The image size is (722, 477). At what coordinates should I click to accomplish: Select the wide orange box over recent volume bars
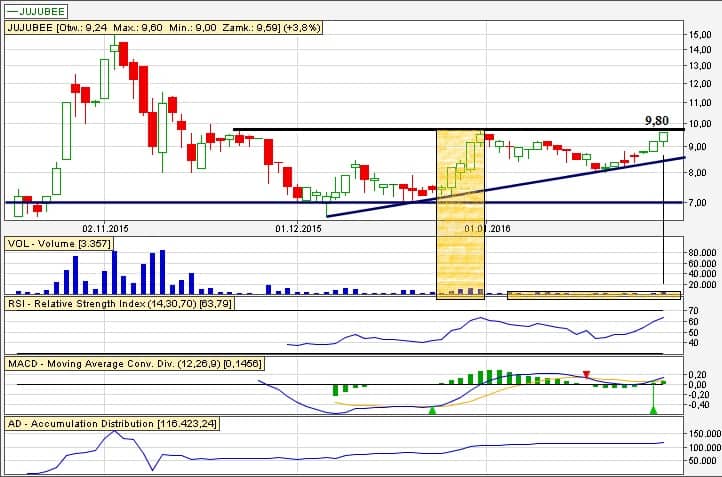pyautogui.click(x=593, y=293)
